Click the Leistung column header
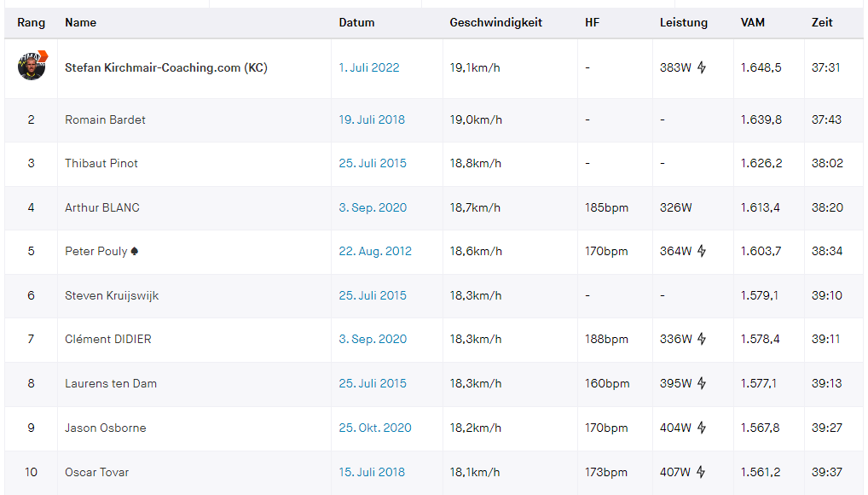 coord(683,22)
